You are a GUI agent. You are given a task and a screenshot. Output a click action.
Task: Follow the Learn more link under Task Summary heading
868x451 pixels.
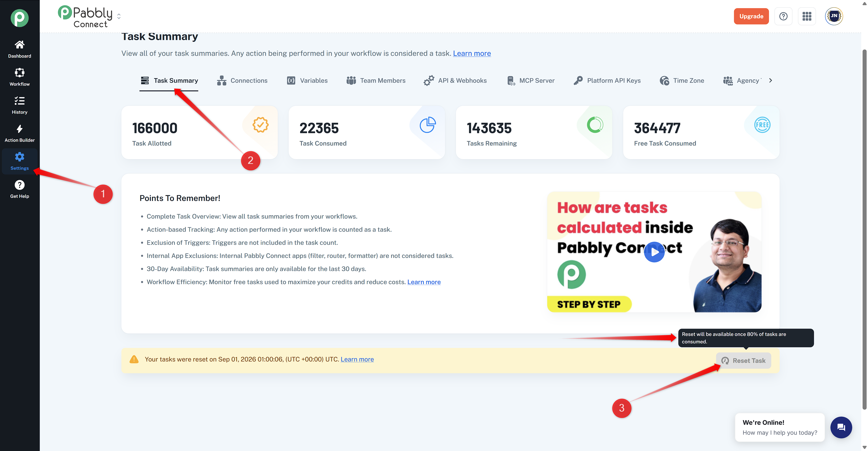(x=472, y=53)
